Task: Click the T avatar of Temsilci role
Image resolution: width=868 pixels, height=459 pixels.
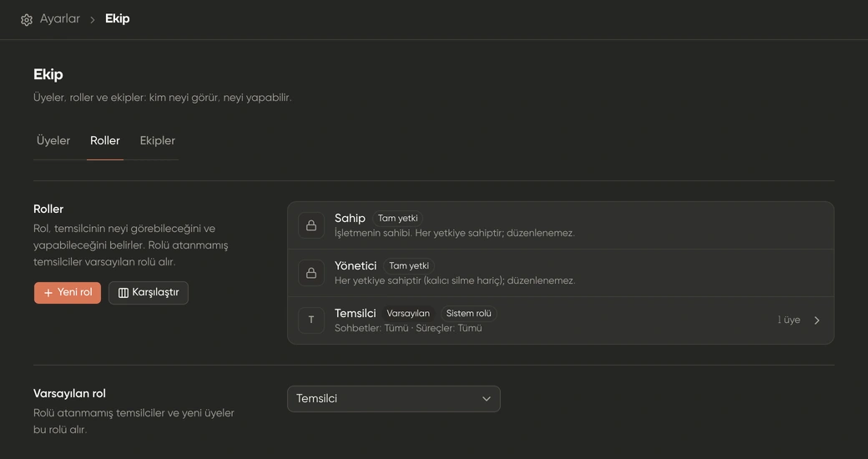Action: (x=311, y=320)
